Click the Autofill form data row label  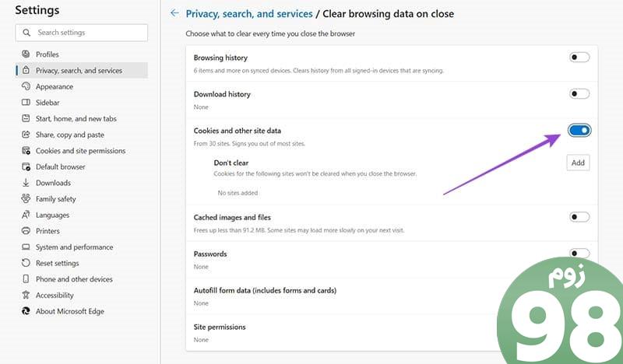pos(265,290)
